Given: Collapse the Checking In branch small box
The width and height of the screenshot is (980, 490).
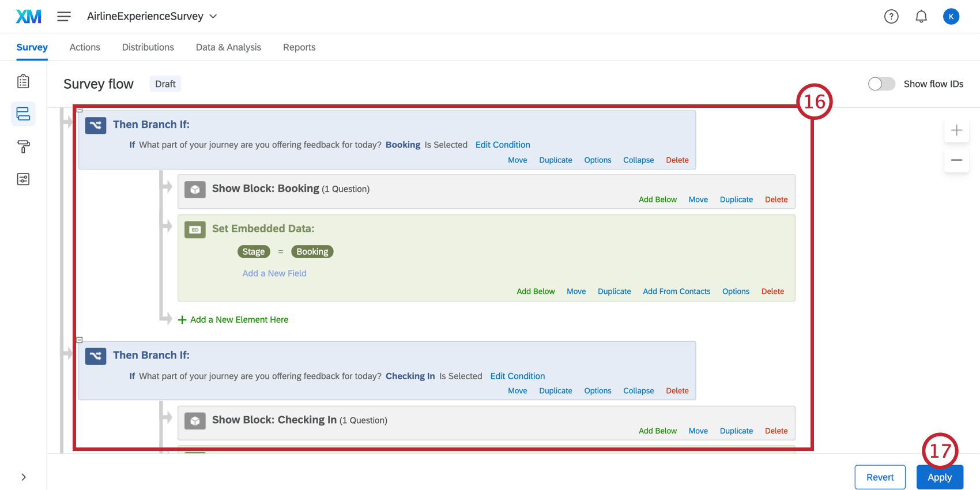Looking at the screenshot, I should 80,340.
